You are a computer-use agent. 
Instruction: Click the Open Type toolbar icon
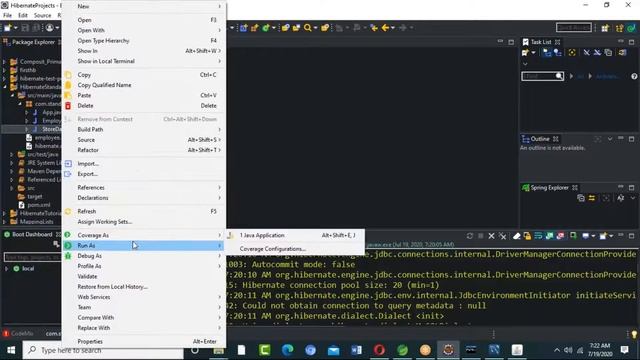coord(285,28)
